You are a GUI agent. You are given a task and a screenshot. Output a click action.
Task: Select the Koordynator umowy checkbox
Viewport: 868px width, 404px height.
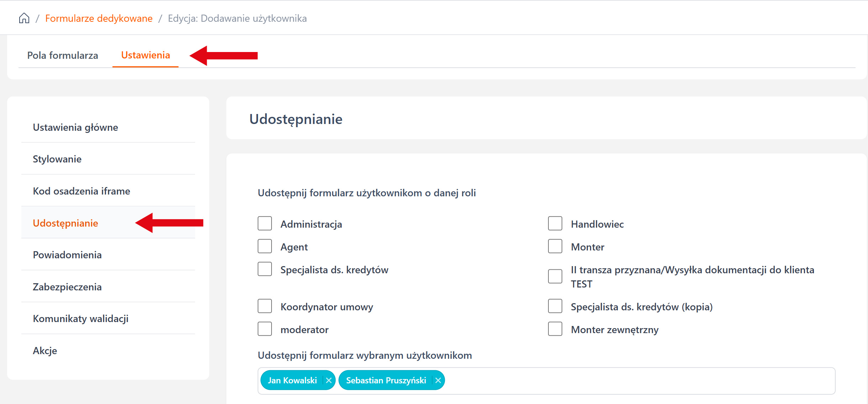click(x=265, y=306)
